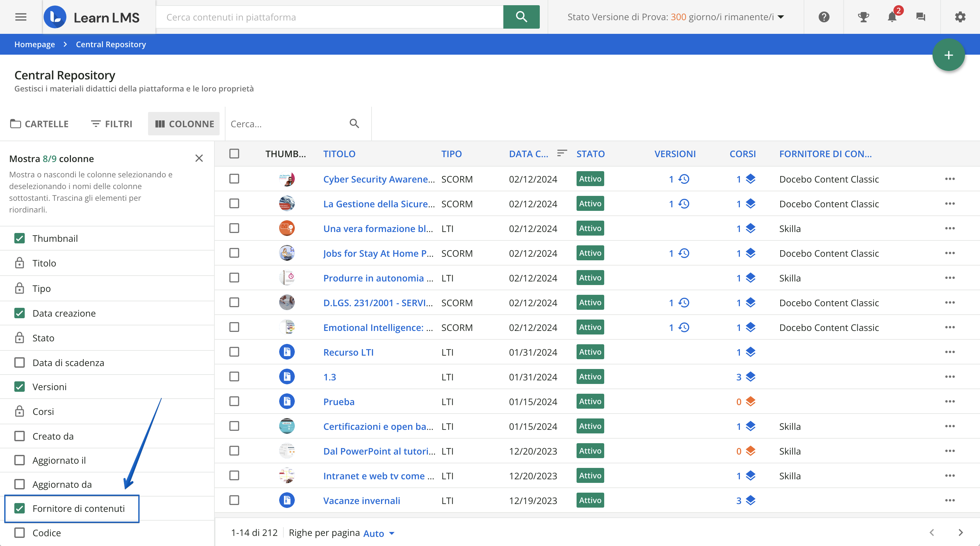Open the Righe per pagina Auto dropdown
Image resolution: width=980 pixels, height=546 pixels.
coord(379,533)
